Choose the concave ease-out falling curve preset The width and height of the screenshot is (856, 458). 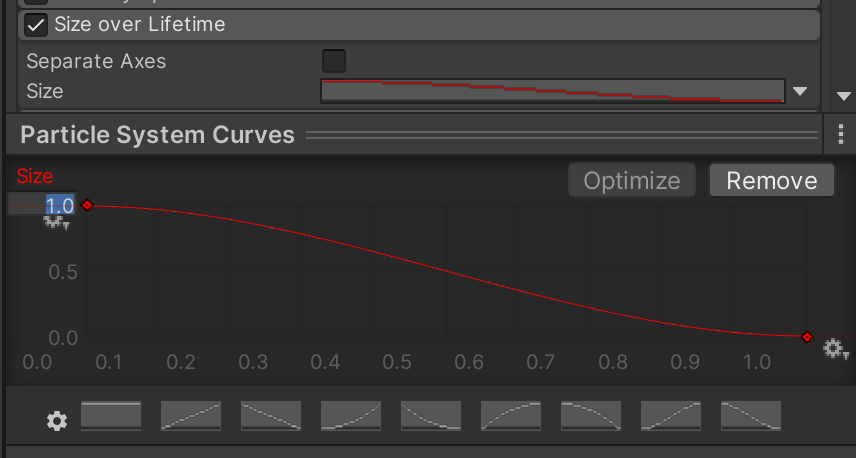click(431, 416)
